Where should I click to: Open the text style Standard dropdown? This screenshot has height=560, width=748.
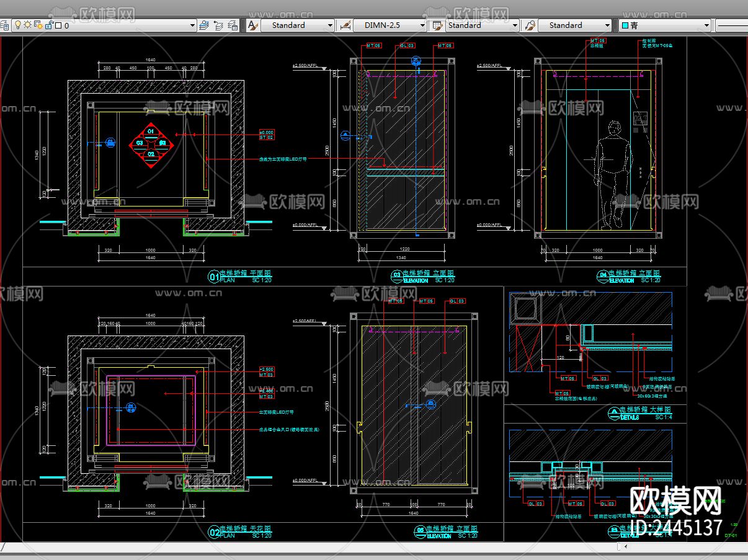(330, 25)
